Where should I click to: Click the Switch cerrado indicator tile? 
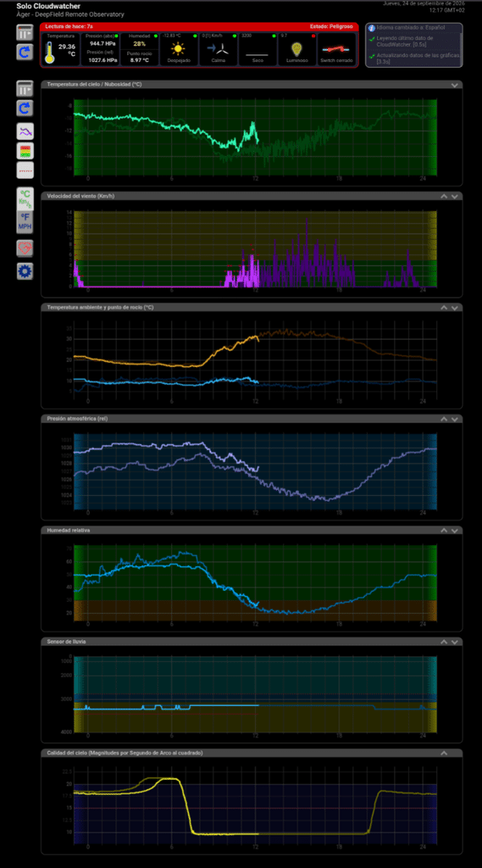338,49
